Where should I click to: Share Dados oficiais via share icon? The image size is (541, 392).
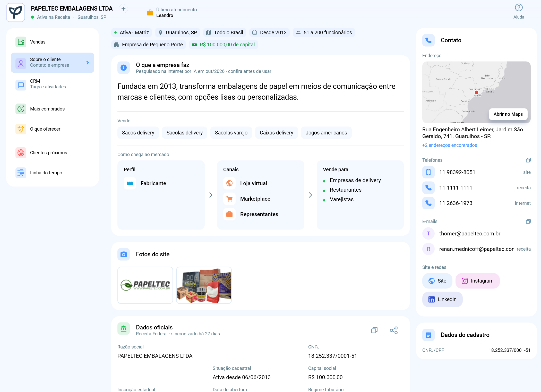pyautogui.click(x=394, y=330)
